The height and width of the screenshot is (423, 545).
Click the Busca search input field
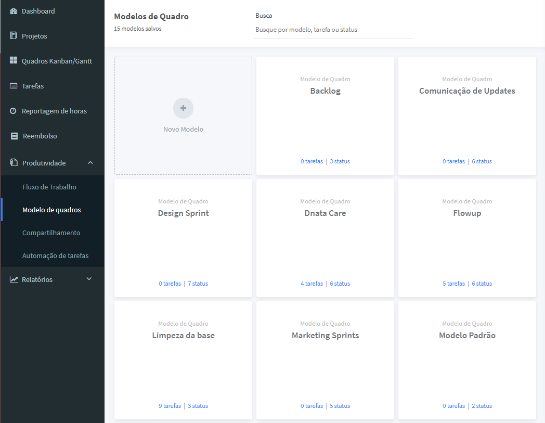333,30
